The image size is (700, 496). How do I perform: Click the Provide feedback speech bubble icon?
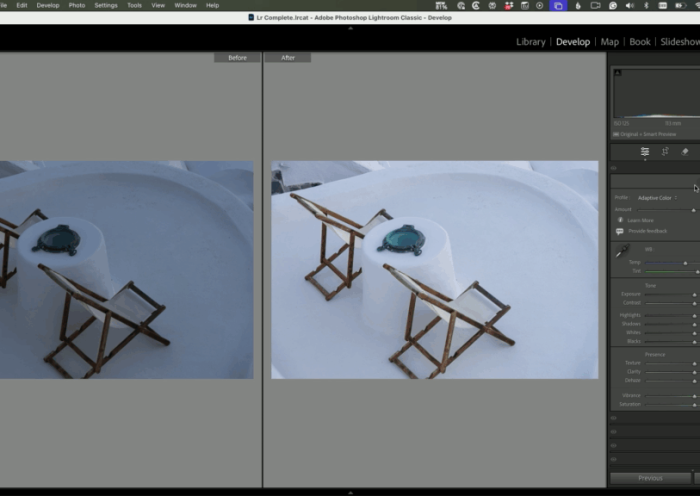[620, 231]
